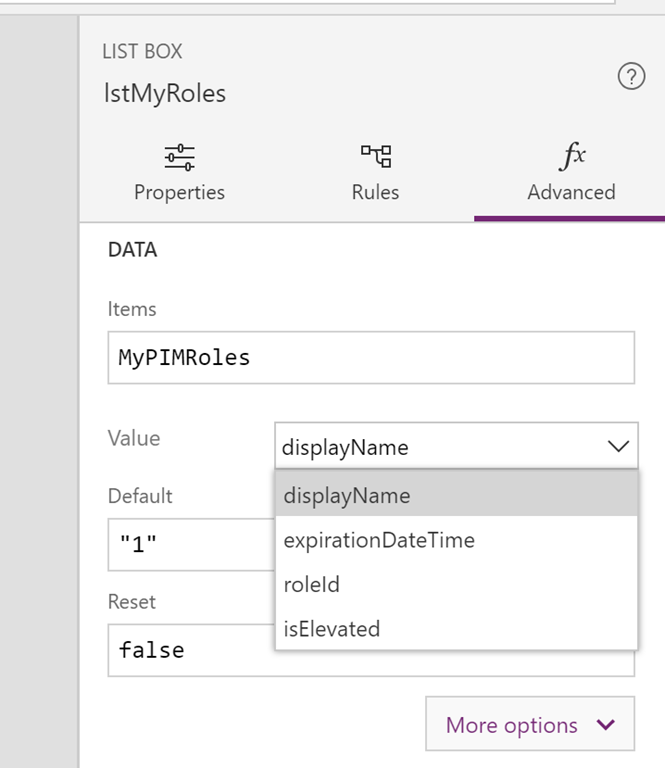Image resolution: width=665 pixels, height=768 pixels.
Task: Choose expirationDateTime from the Value list
Action: 456,540
